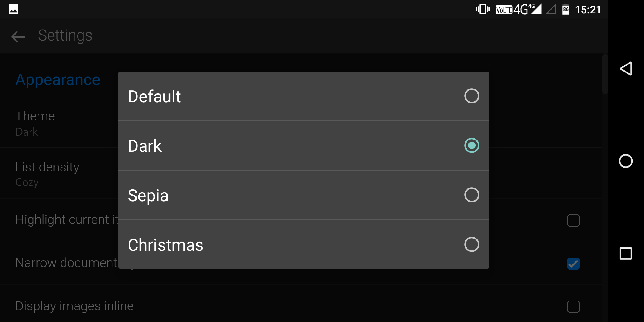Open recent apps with the square button

[626, 254]
